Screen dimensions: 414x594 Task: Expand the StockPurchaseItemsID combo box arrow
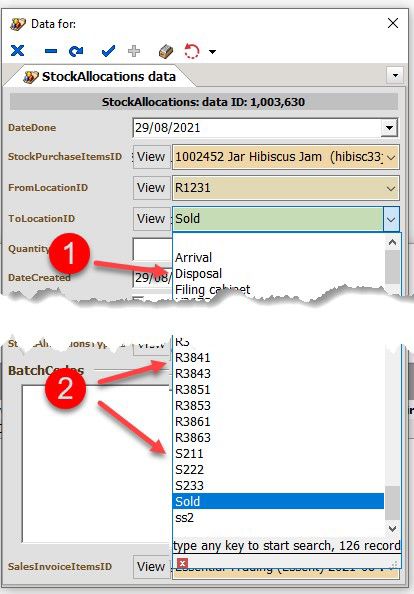391,157
